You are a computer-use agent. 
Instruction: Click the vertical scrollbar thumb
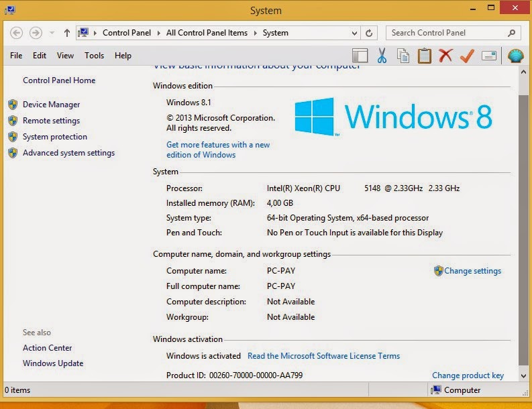click(523, 230)
